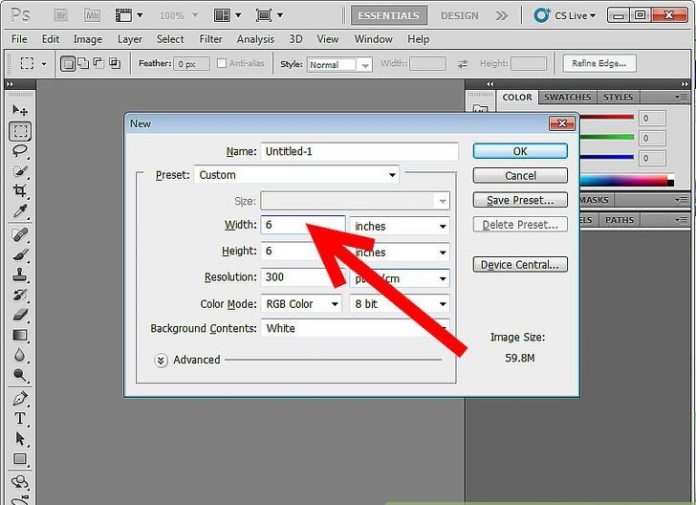Open the Preset dropdown showing Custom

pyautogui.click(x=296, y=175)
